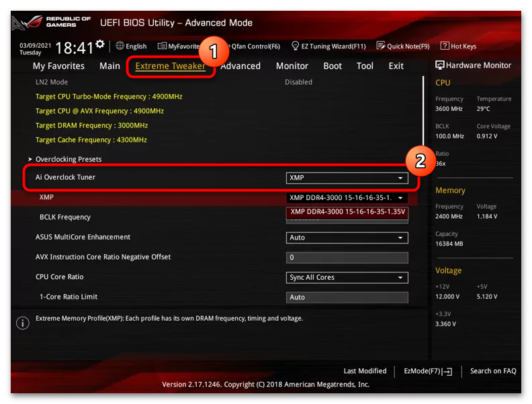Open the Ai Overclock Tuner dropdown
This screenshot has height=404, width=532.
(347, 178)
